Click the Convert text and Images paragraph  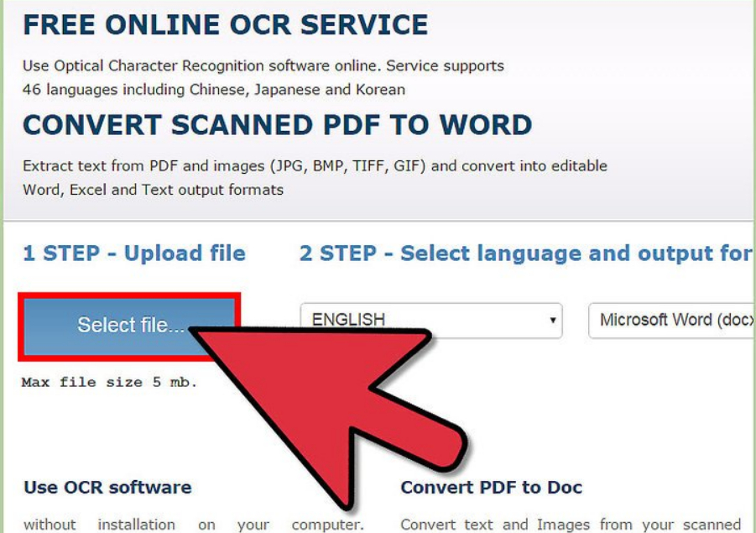pos(571,525)
